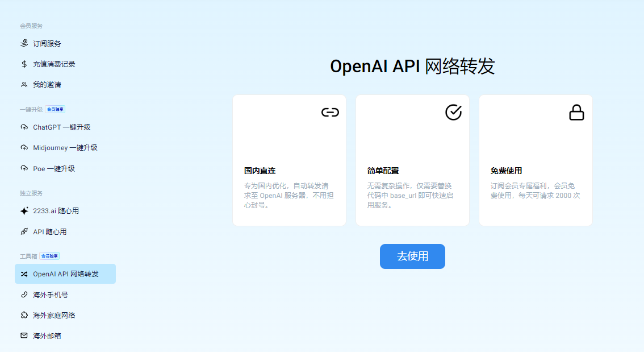Click the plug icon beside API 随心用
644x352 pixels.
click(24, 232)
